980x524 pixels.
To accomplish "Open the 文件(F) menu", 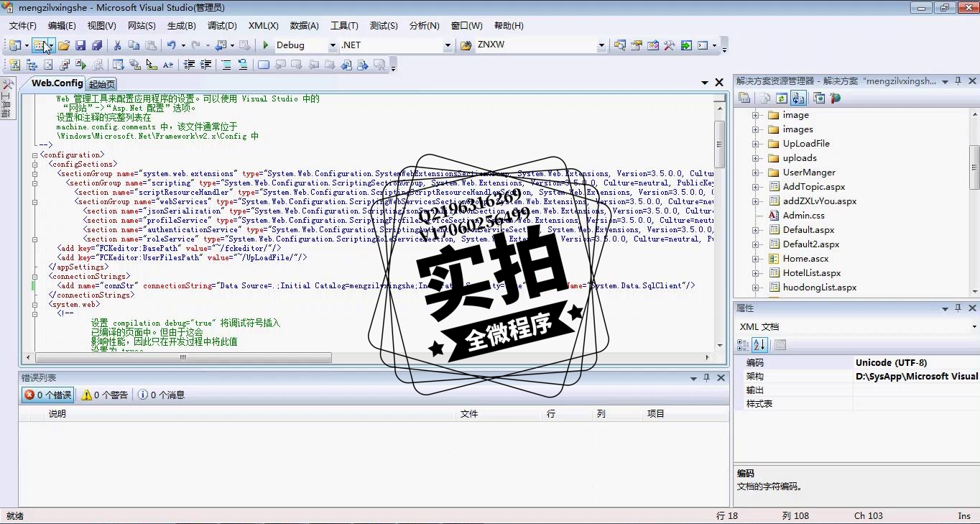I will [23, 26].
